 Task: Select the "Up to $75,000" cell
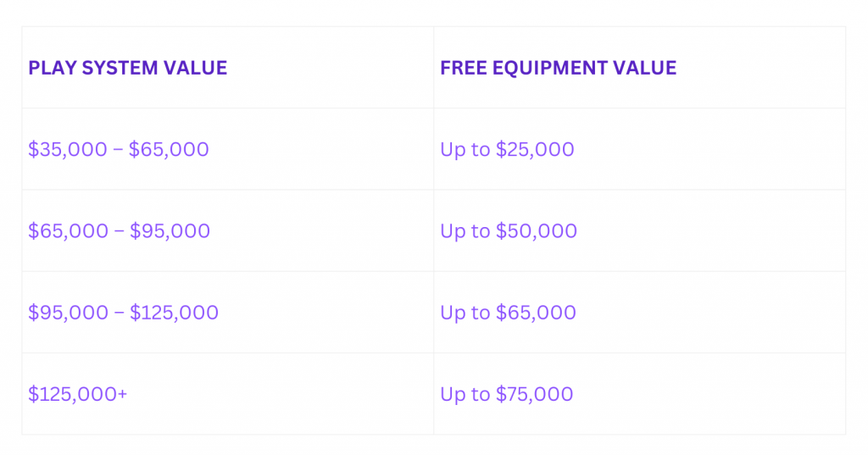pos(506,394)
